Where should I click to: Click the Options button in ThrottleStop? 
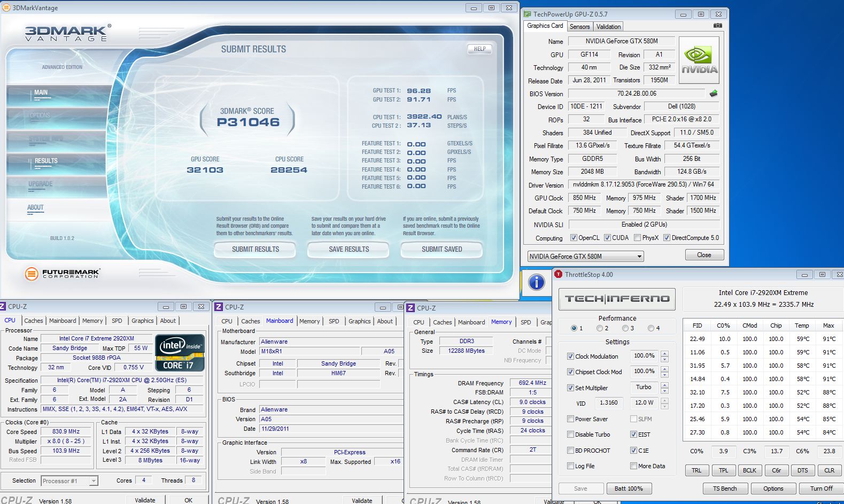[x=773, y=489]
